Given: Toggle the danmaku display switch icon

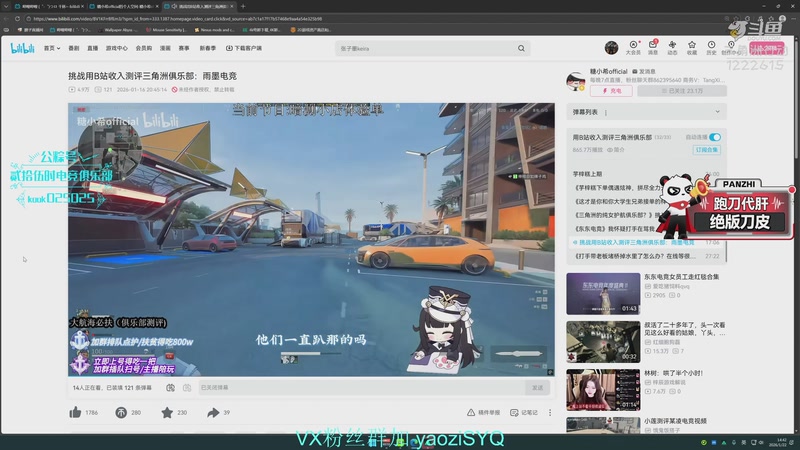Looking at the screenshot, I should click(x=170, y=388).
